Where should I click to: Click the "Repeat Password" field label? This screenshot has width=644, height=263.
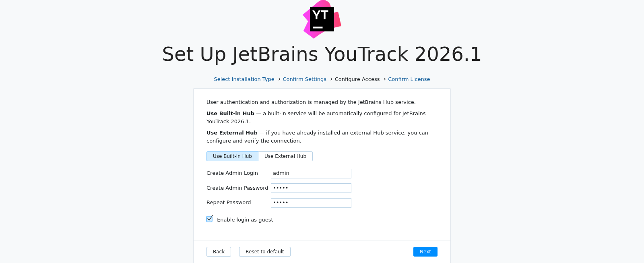228,203
